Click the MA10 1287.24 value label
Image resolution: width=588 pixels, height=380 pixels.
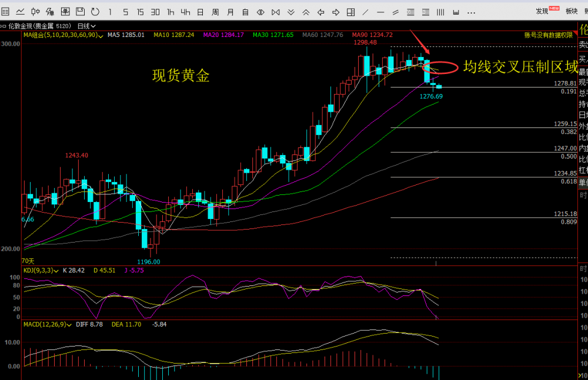click(174, 35)
